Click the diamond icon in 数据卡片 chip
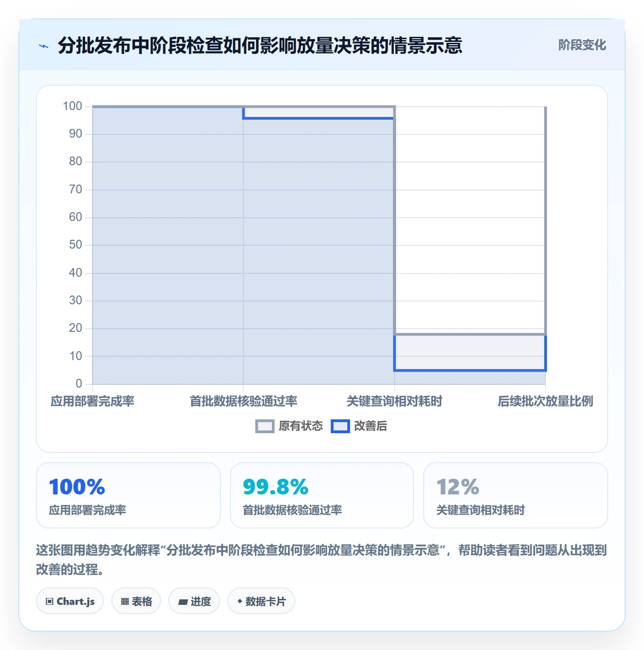Viewport: 644px width, 650px height. (240, 601)
